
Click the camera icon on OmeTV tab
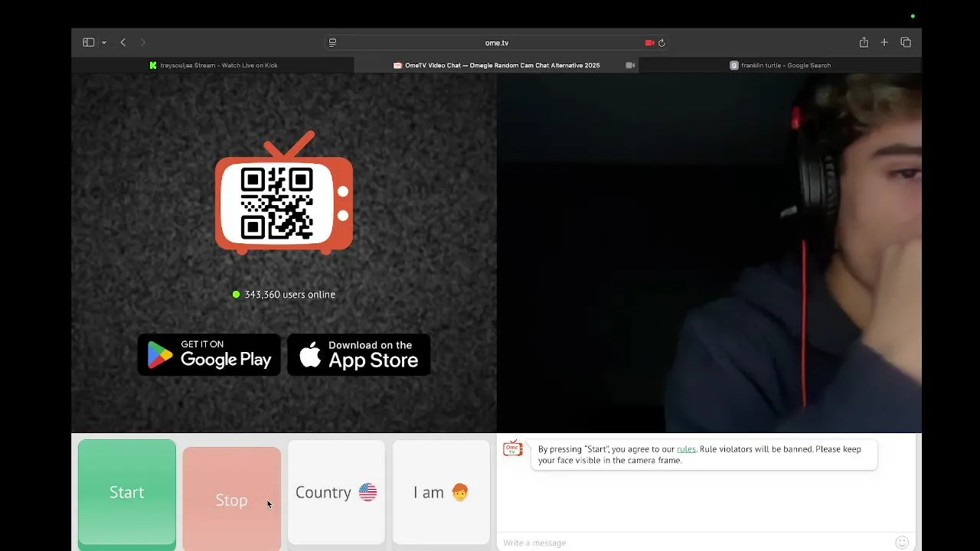pyautogui.click(x=630, y=65)
